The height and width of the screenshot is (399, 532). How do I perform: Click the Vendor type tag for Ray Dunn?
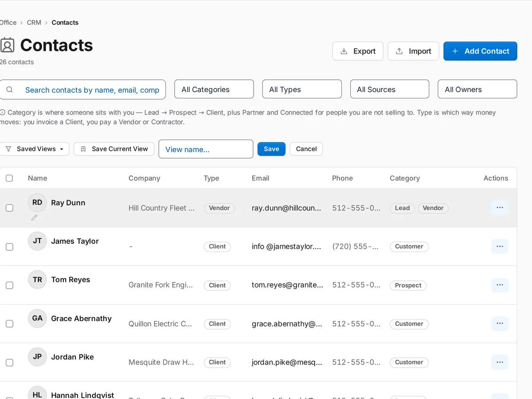pyautogui.click(x=219, y=208)
